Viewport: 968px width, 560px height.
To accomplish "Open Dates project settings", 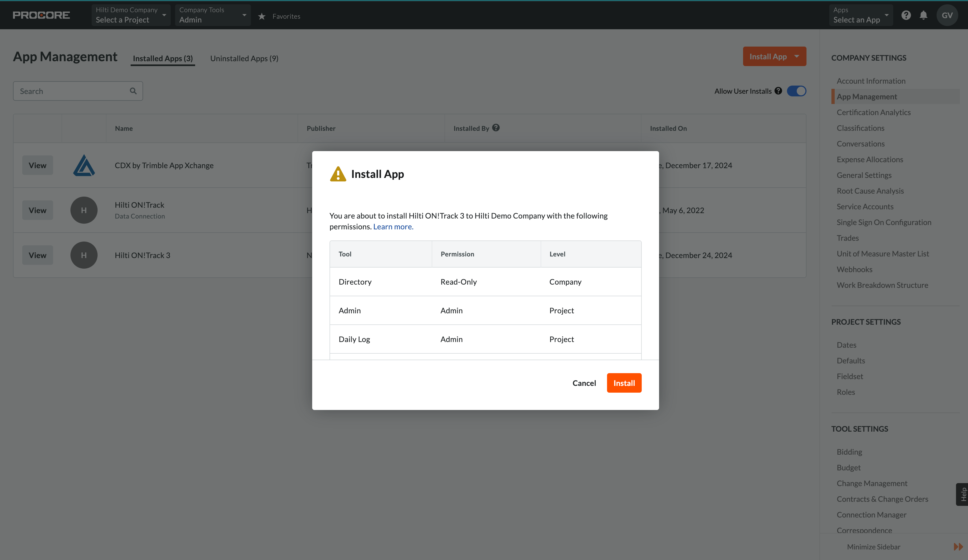I will point(847,345).
